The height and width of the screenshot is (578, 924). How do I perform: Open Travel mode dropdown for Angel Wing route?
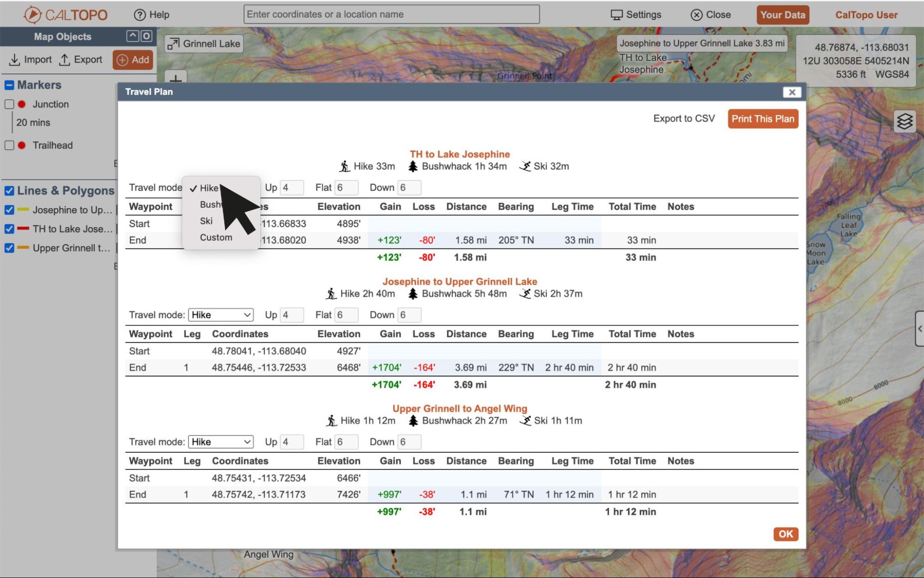pyautogui.click(x=221, y=442)
